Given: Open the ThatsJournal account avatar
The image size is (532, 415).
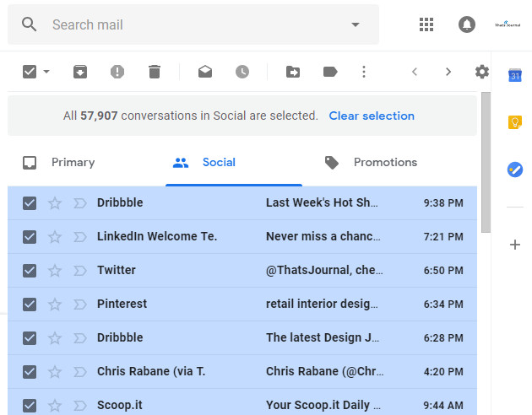Looking at the screenshot, I should (508, 24).
